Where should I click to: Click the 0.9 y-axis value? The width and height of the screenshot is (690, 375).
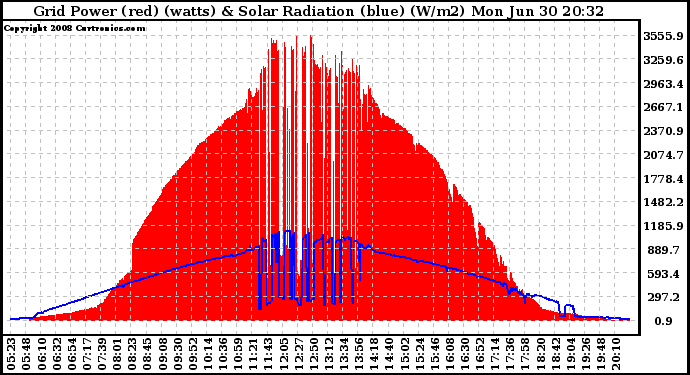pyautogui.click(x=664, y=321)
